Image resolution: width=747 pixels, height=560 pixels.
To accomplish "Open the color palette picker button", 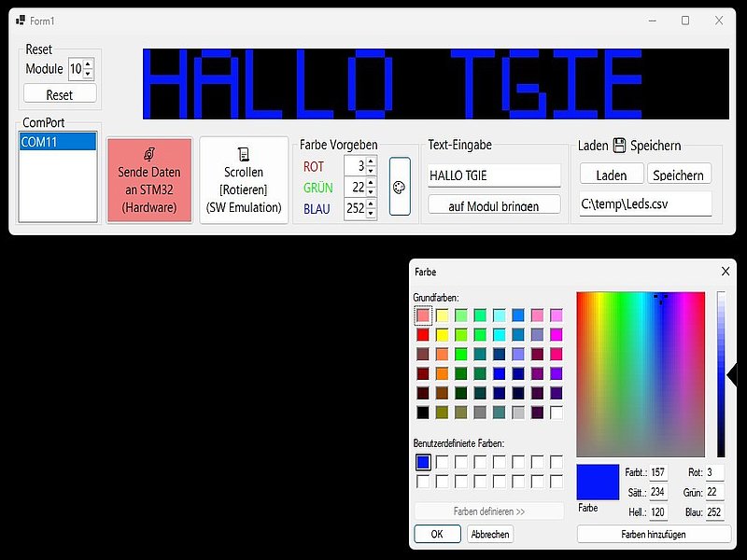I will pos(400,187).
